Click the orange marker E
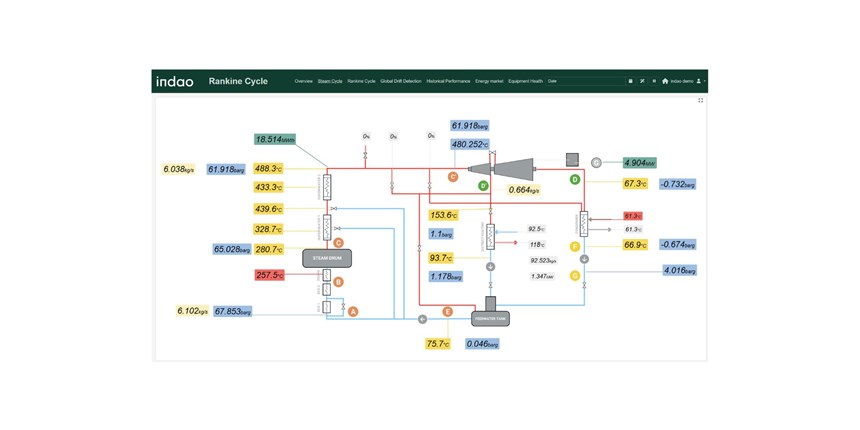This screenshot has height=430, width=860. coord(447,312)
